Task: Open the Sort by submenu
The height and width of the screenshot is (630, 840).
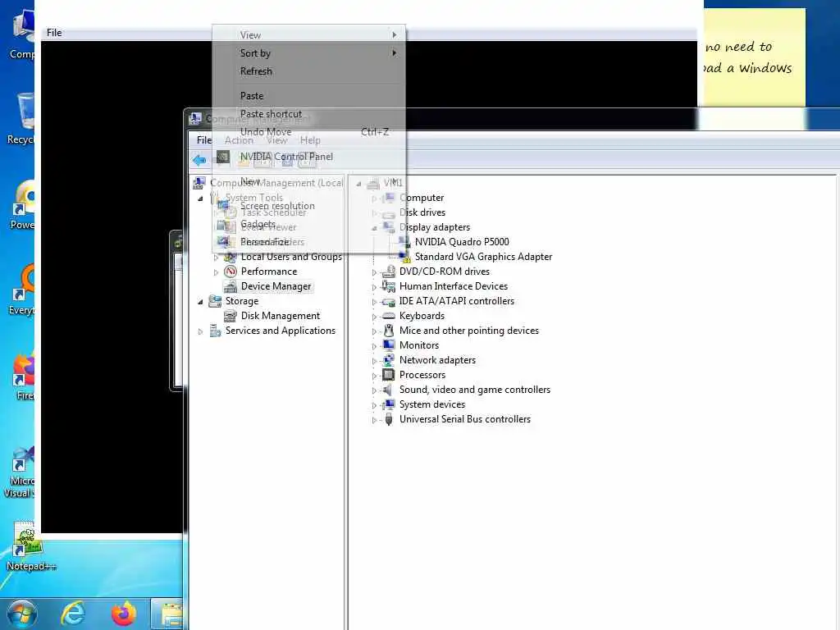Action: [x=308, y=53]
